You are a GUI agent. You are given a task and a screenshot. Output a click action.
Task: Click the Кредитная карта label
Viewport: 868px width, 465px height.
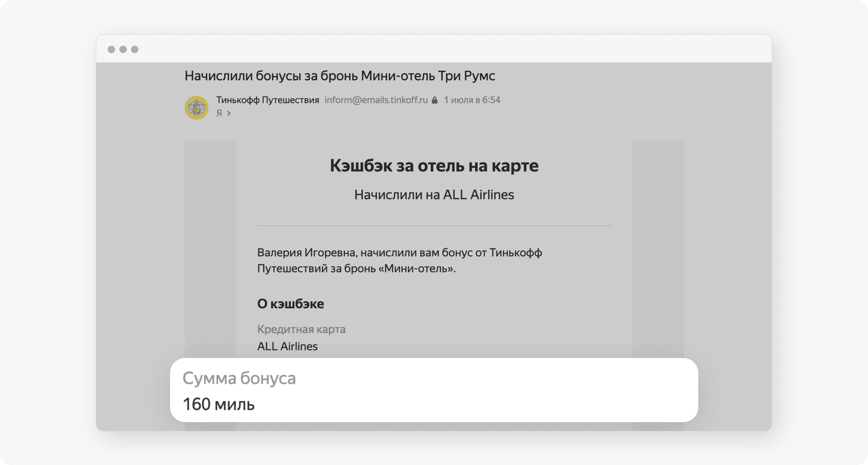pos(301,329)
